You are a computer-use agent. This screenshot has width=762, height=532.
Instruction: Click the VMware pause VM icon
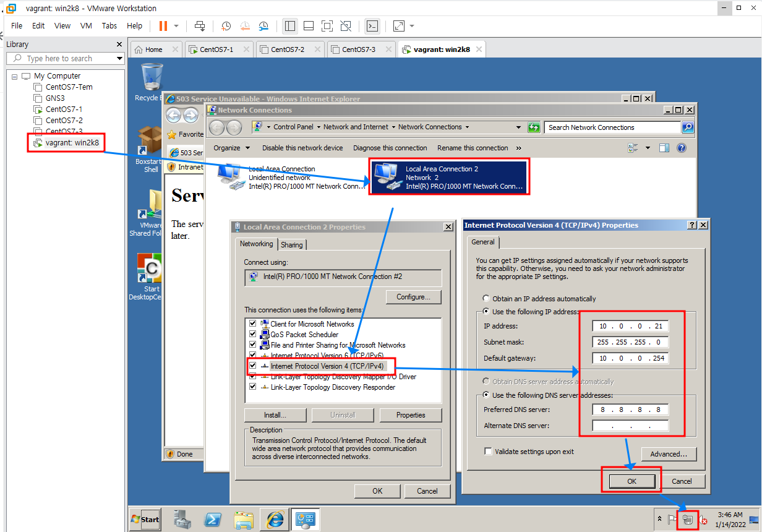(x=163, y=26)
